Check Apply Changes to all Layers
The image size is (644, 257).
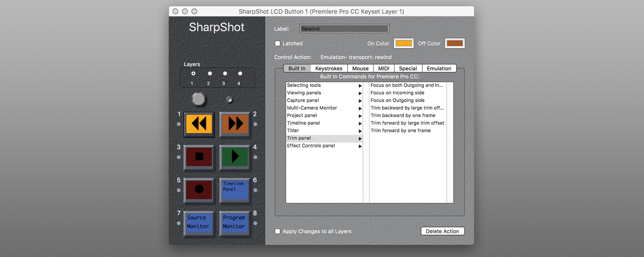click(x=278, y=231)
